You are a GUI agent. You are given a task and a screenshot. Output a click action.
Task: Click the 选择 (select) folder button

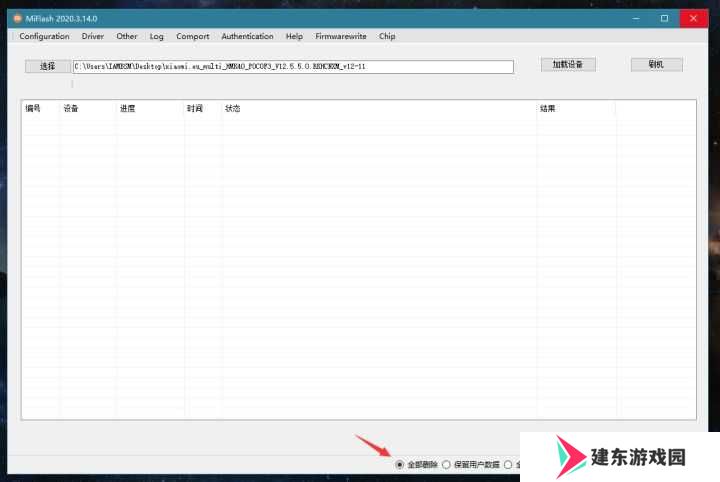pos(47,66)
